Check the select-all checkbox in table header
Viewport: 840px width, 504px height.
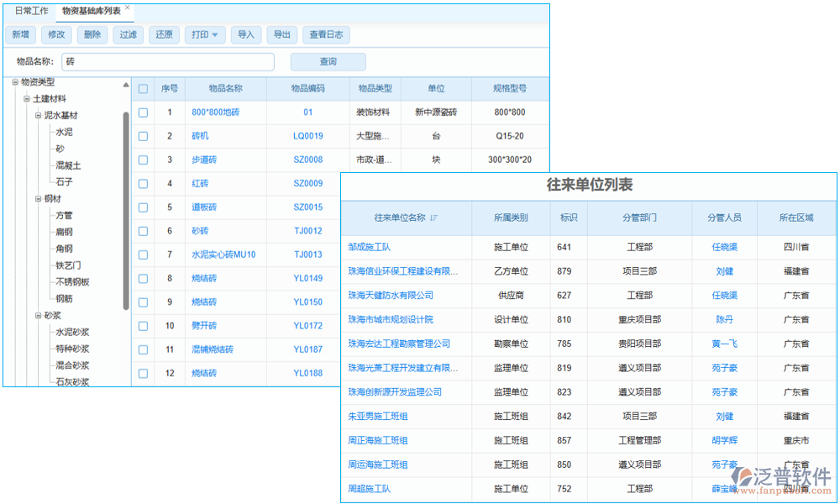143,88
